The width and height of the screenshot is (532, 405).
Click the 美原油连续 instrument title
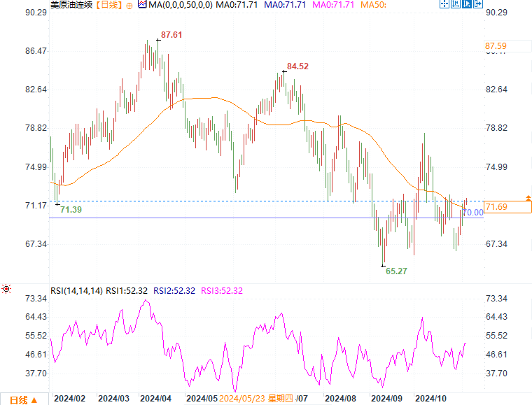[71, 5]
